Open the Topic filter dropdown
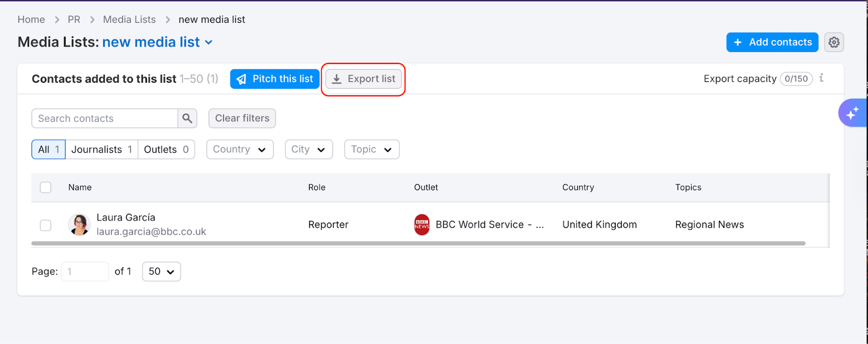868x344 pixels. [x=371, y=150]
